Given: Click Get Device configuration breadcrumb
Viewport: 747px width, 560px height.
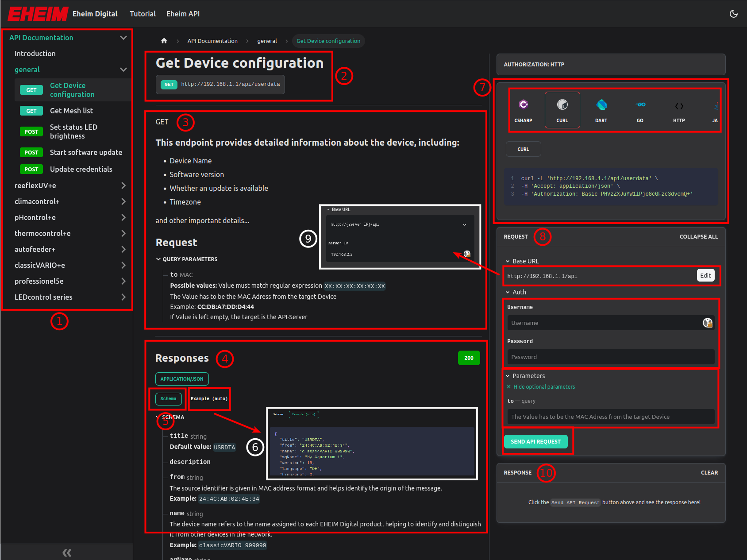Looking at the screenshot, I should (328, 41).
